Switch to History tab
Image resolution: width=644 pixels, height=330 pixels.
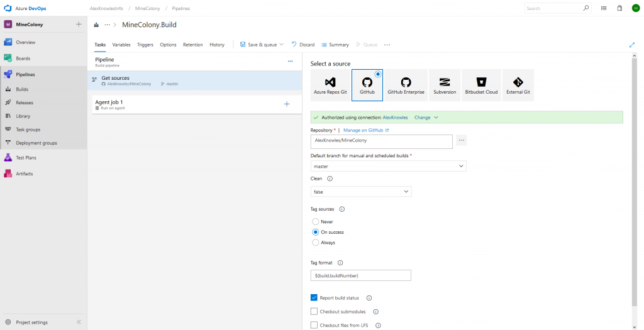217,45
